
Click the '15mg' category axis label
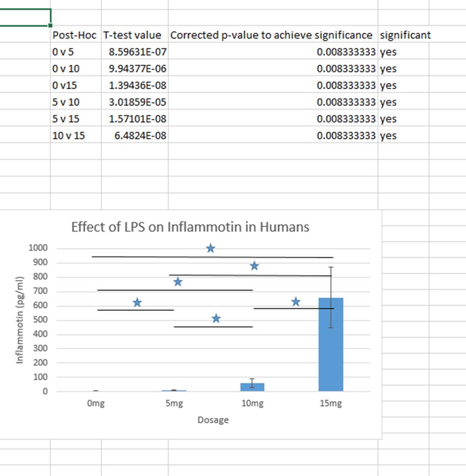click(330, 404)
